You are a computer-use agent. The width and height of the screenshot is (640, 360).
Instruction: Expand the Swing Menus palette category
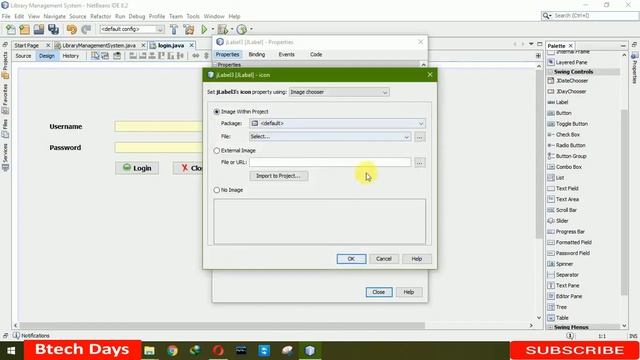point(551,327)
